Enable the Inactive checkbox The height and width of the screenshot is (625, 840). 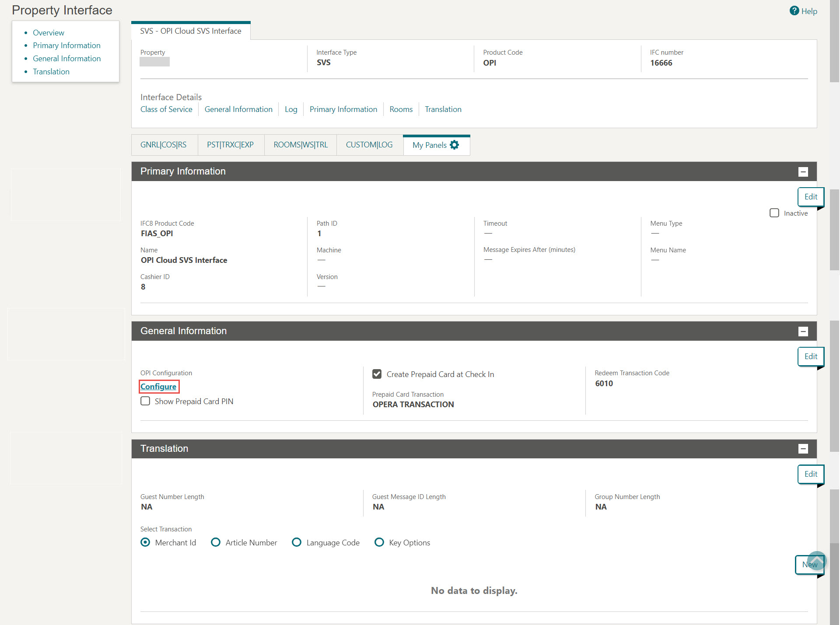(774, 213)
